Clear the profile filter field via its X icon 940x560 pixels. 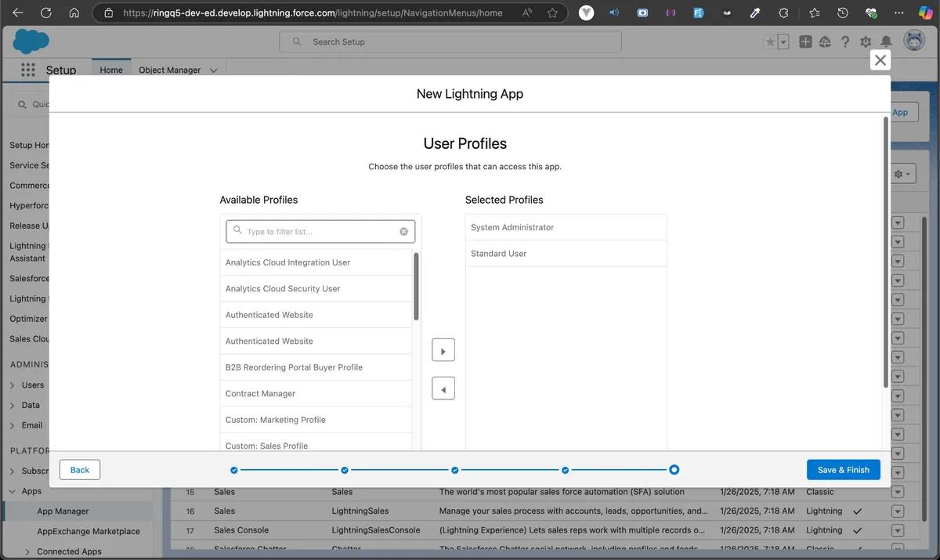pos(404,232)
